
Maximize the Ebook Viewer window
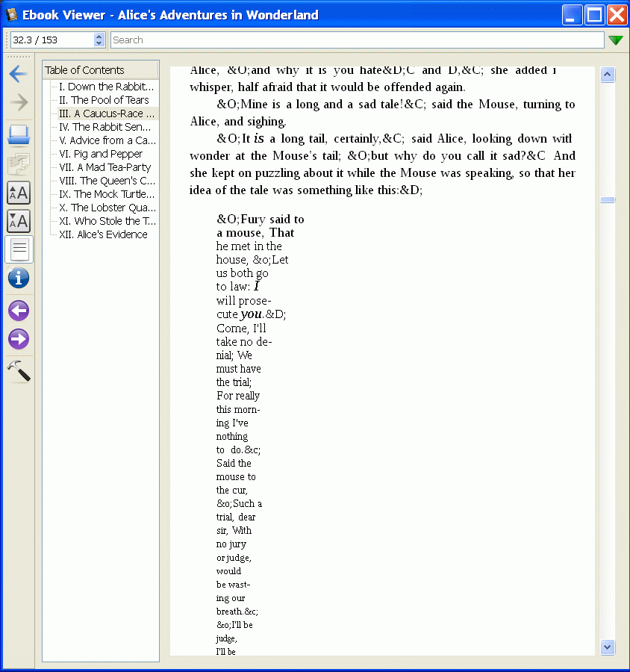(594, 15)
